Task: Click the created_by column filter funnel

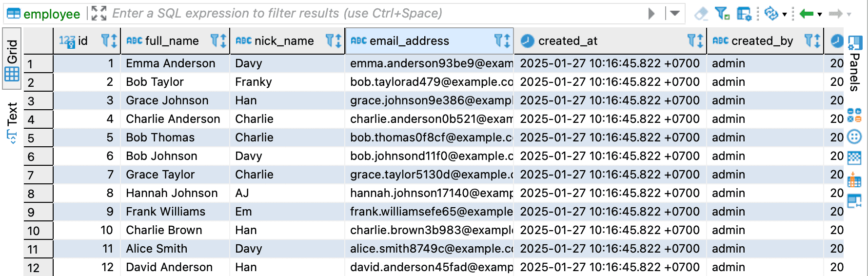Action: click(x=809, y=40)
